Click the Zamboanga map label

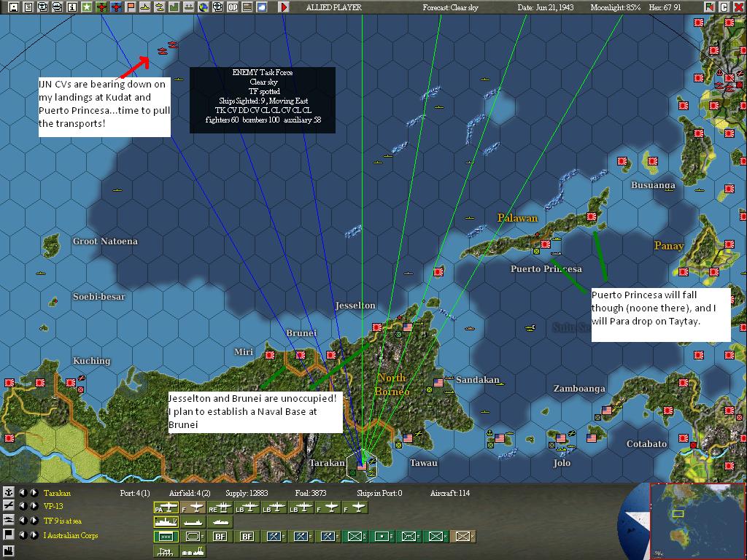point(578,388)
